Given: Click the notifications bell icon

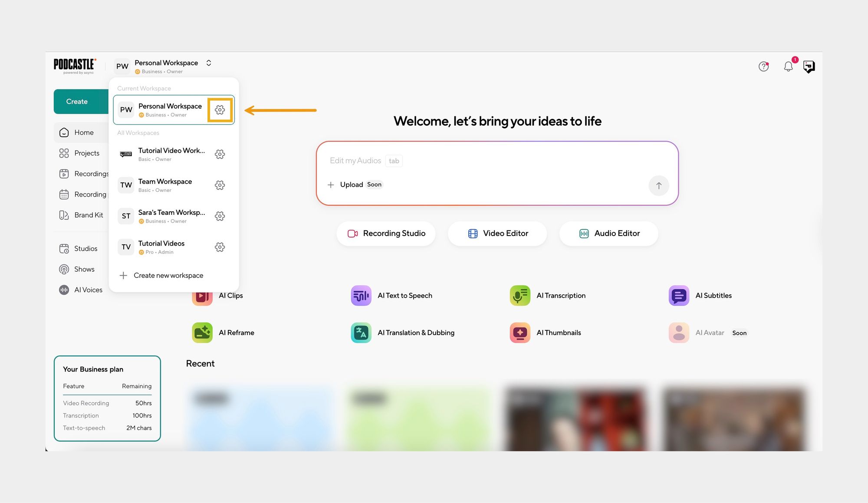Looking at the screenshot, I should point(788,66).
